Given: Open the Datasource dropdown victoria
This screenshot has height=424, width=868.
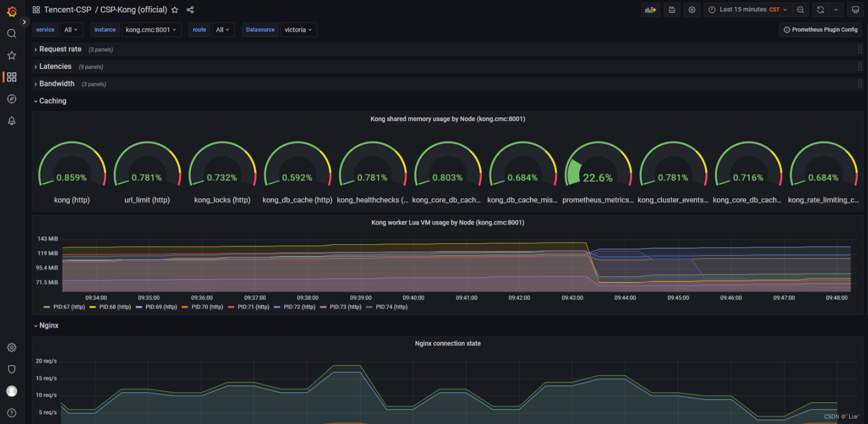Looking at the screenshot, I should point(298,30).
